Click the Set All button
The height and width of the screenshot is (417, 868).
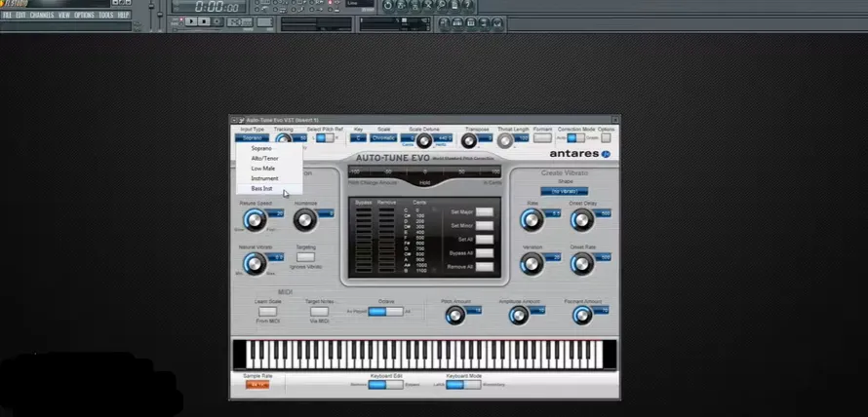(x=485, y=240)
